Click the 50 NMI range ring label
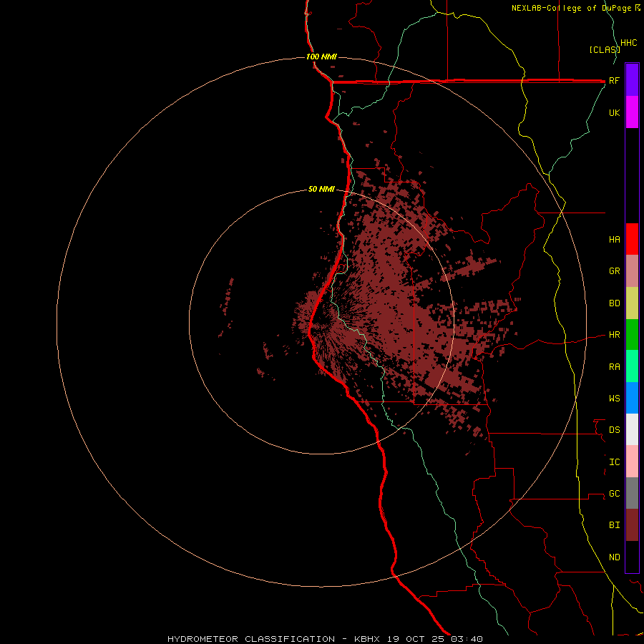This screenshot has width=644, height=644. coord(321,189)
